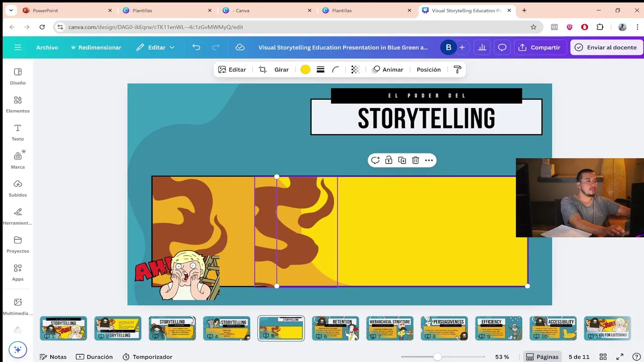The width and height of the screenshot is (644, 362).
Task: Select the page 3 thumbnail
Action: pyautogui.click(x=172, y=328)
